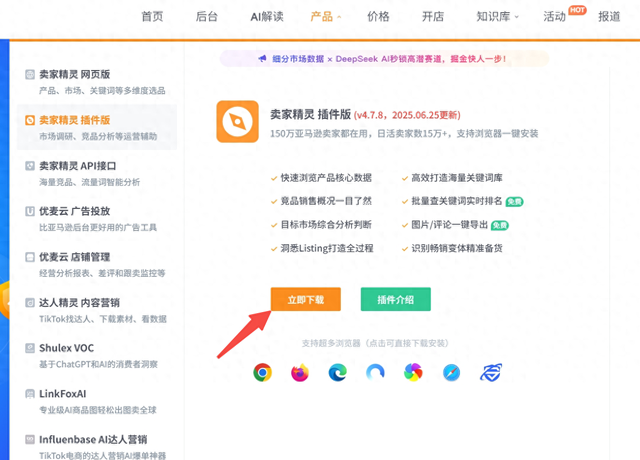Click the subtitle 比亚马逊后台更好用的广告工具
The height and width of the screenshot is (460, 640).
coord(98,227)
